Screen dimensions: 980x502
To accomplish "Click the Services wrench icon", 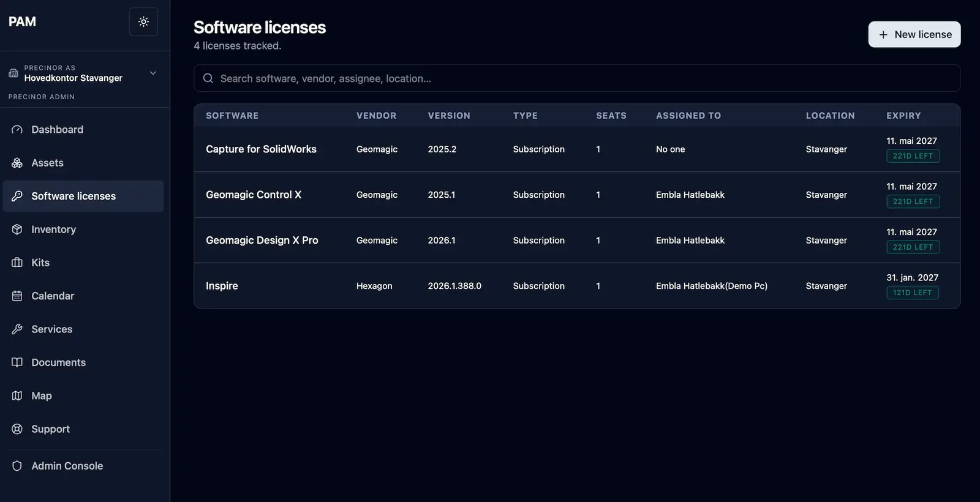I will point(17,329).
